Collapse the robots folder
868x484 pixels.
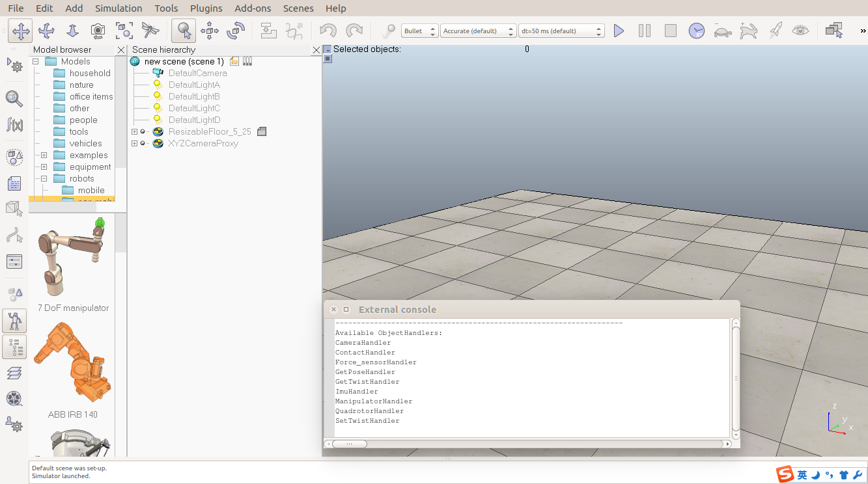pos(44,179)
